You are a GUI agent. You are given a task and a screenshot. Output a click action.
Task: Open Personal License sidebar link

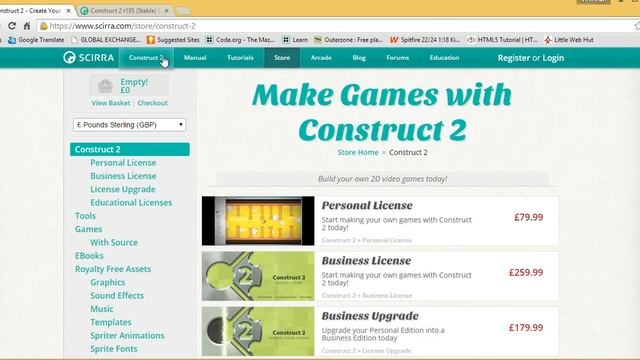tap(123, 162)
